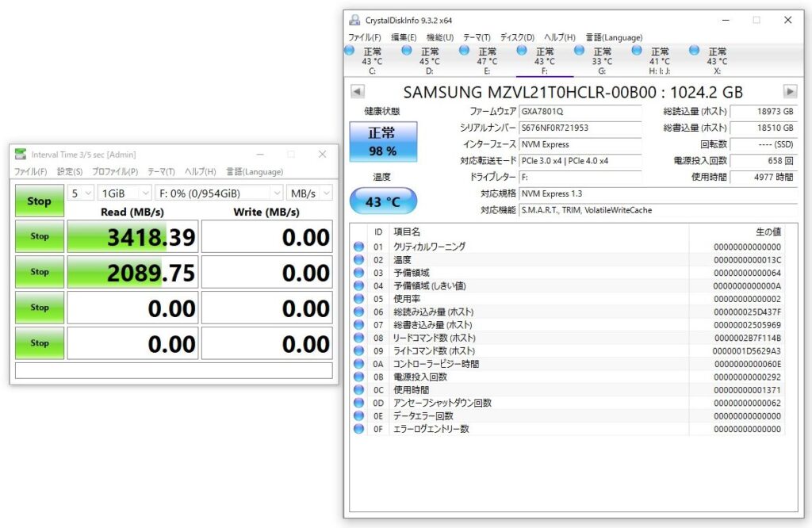This screenshot has width=812, height=528.
Task: Open 編集(E) menu in CrystalDiskInfo
Action: coord(404,37)
